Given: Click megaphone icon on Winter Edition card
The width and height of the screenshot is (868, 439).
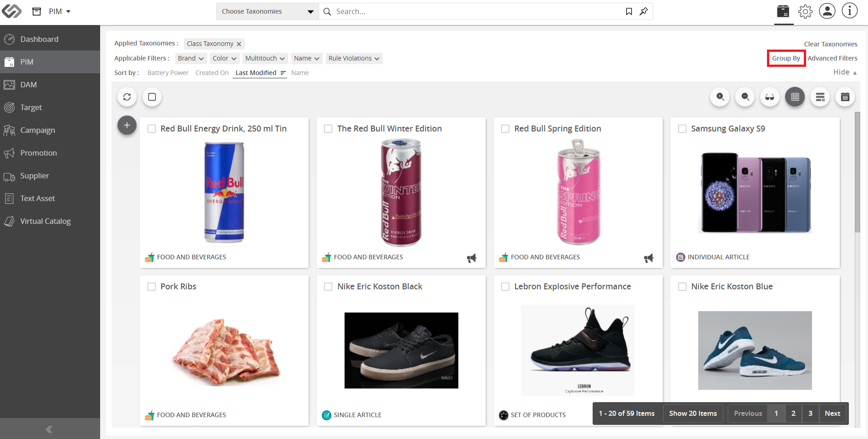Looking at the screenshot, I should [472, 258].
